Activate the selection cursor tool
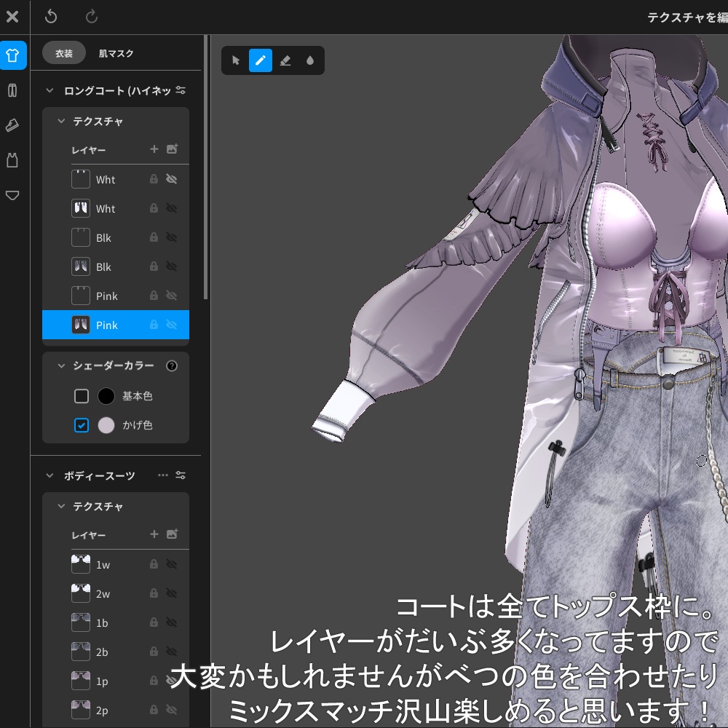728x728 pixels. [235, 60]
